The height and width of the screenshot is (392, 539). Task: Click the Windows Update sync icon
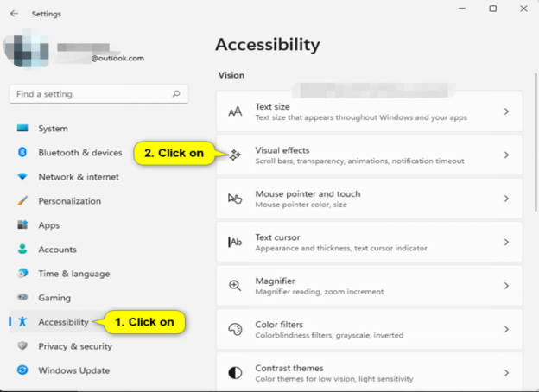(x=22, y=370)
